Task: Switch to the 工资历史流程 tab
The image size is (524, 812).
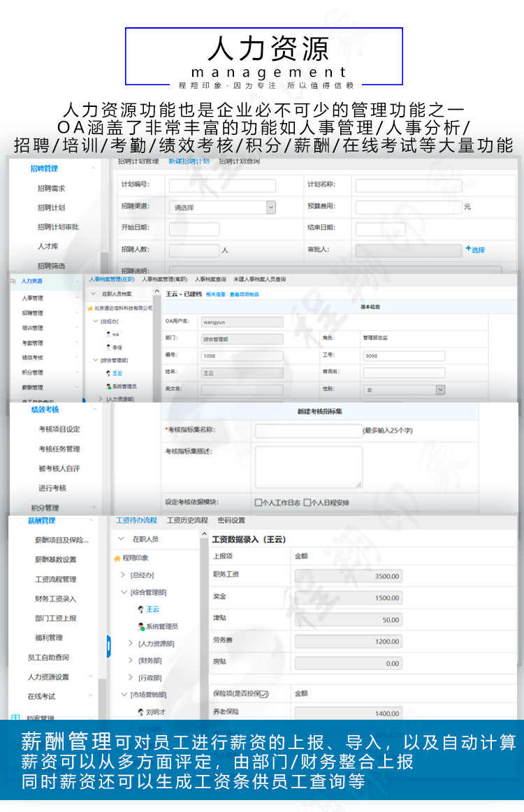Action: point(187,521)
